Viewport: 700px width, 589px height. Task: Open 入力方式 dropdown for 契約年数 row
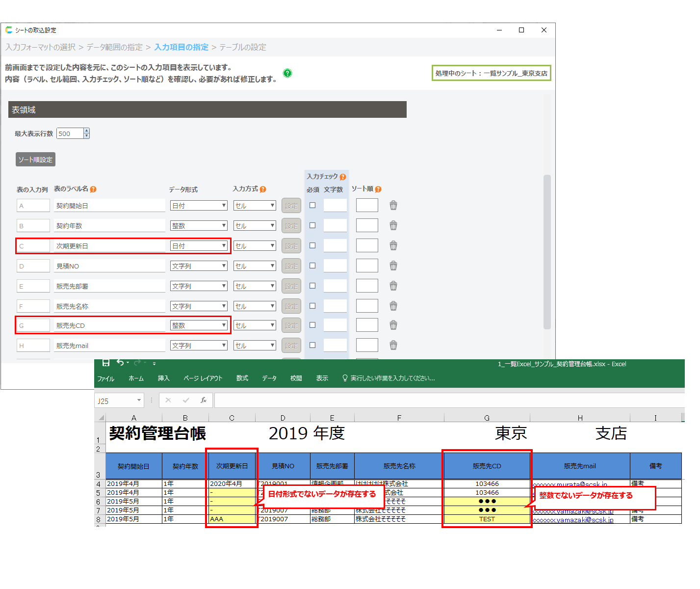click(x=255, y=226)
